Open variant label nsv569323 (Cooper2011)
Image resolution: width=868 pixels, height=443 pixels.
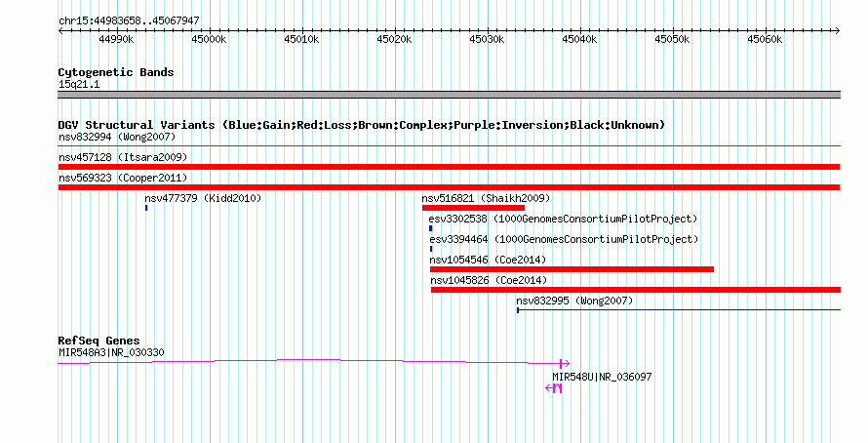tap(123, 178)
